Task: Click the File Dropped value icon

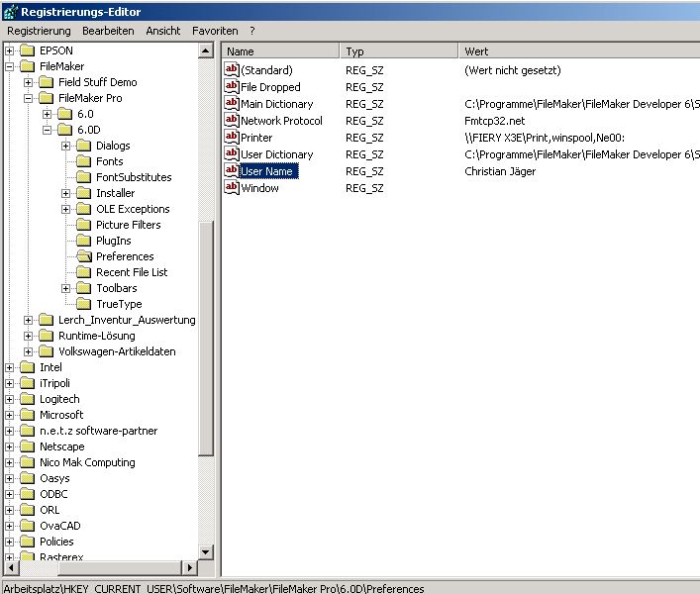Action: pyautogui.click(x=232, y=86)
